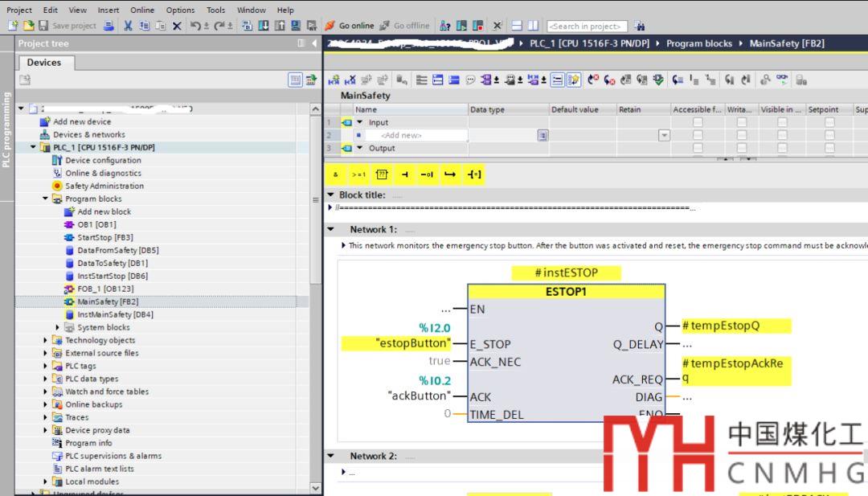The height and width of the screenshot is (496, 868).
Task: Toggle Setpoint checkbox in Add new row
Action: [829, 135]
